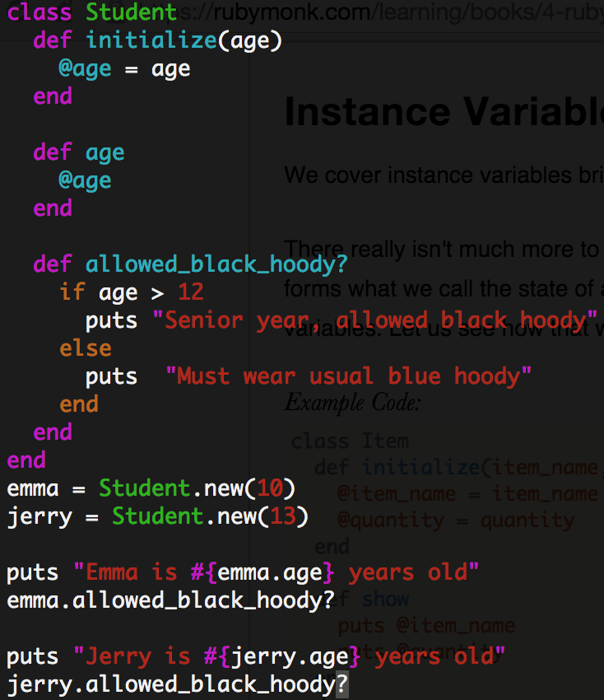Click the 'def age' method definition
The height and width of the screenshot is (700, 604).
pyautogui.click(x=78, y=152)
